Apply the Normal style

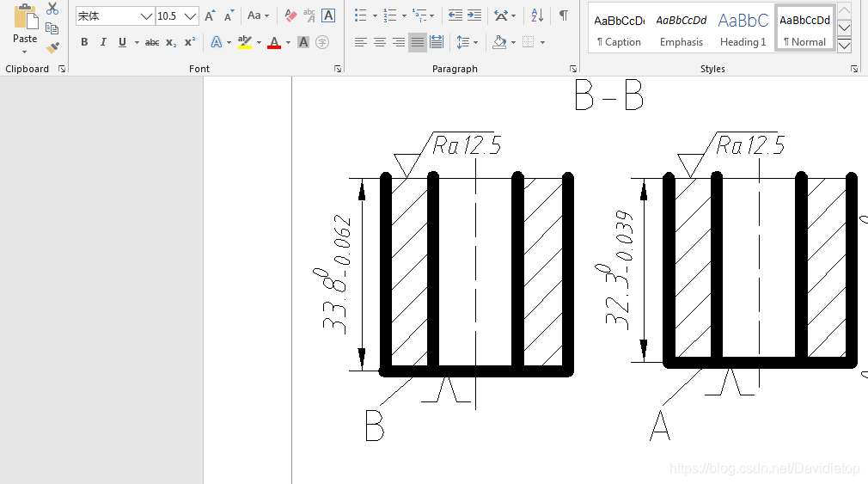[805, 28]
